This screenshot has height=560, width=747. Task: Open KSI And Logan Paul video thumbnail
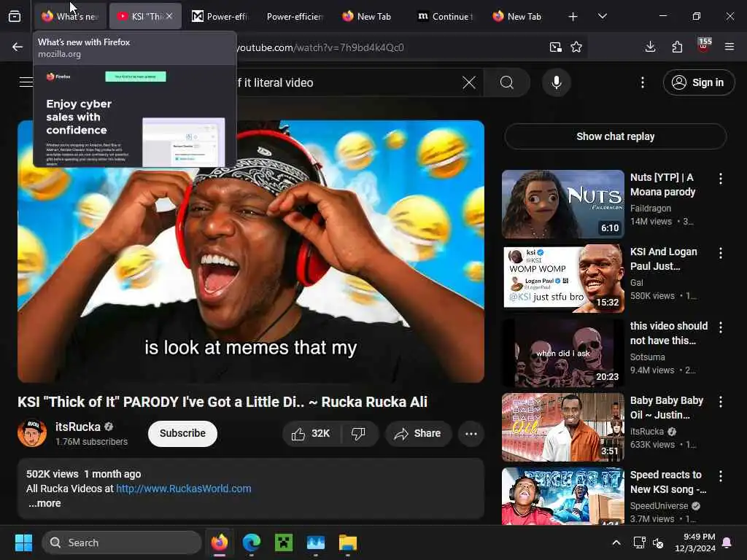coord(562,278)
